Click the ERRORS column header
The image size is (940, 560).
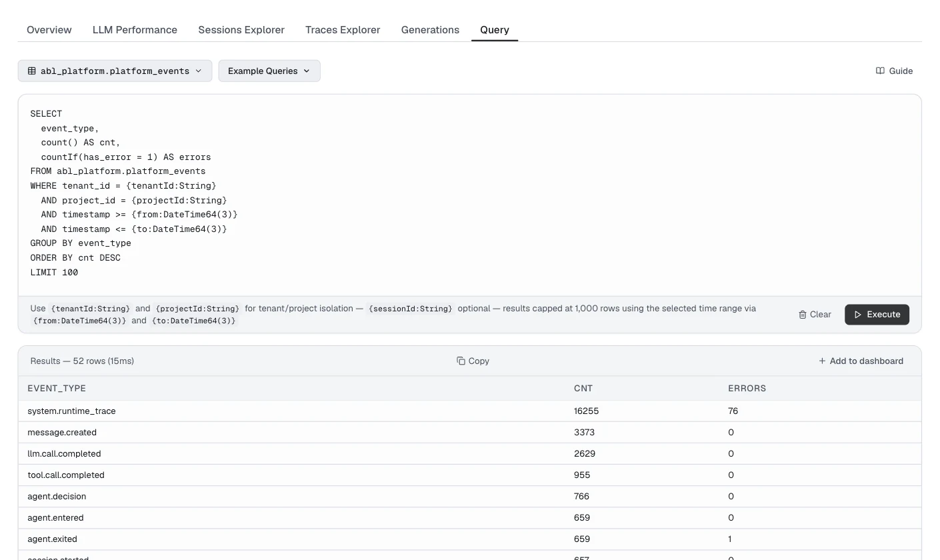point(747,388)
